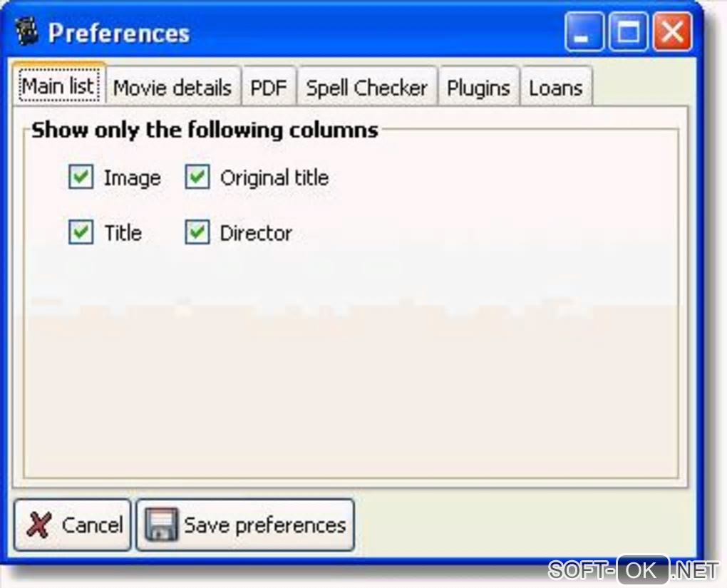Disable the Title column checkbox

(81, 232)
